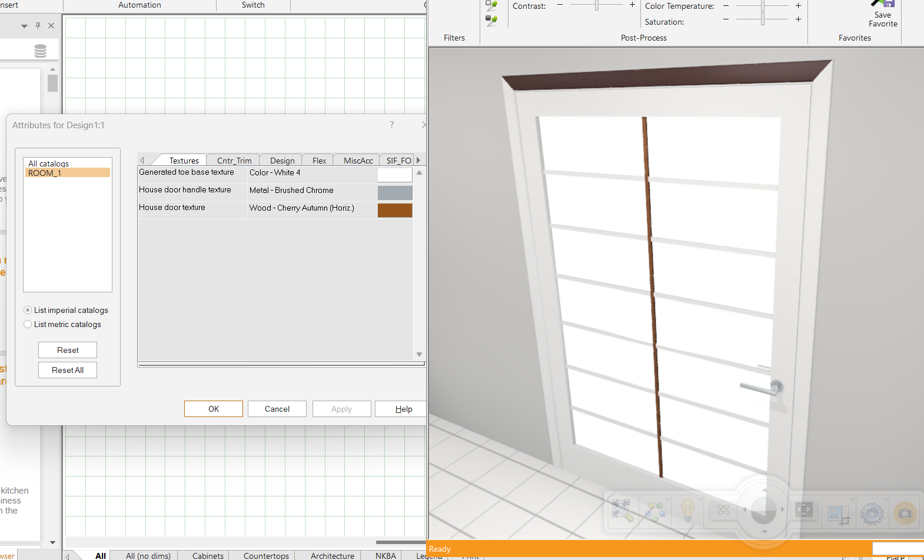Image resolution: width=924 pixels, height=560 pixels.
Task: Open the MiscAcc attributes tab
Action: (358, 161)
